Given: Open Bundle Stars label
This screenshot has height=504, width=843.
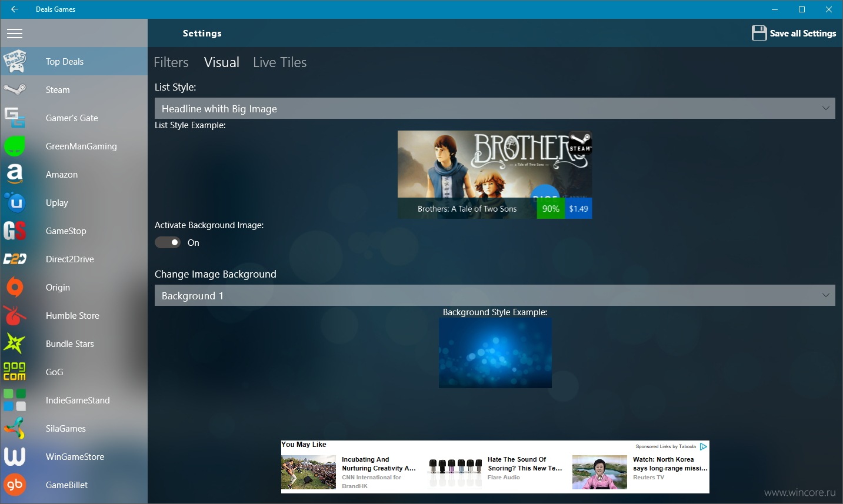Looking at the screenshot, I should 70,343.
